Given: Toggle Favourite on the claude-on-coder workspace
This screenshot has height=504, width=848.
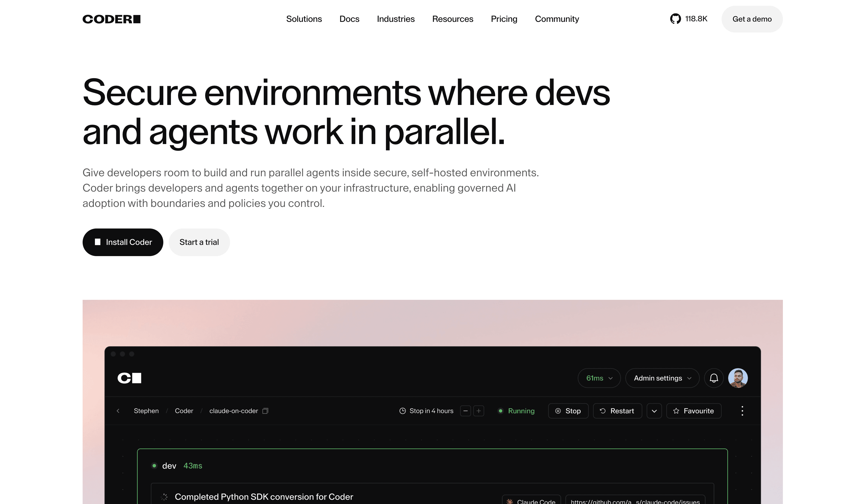Looking at the screenshot, I should [694, 411].
